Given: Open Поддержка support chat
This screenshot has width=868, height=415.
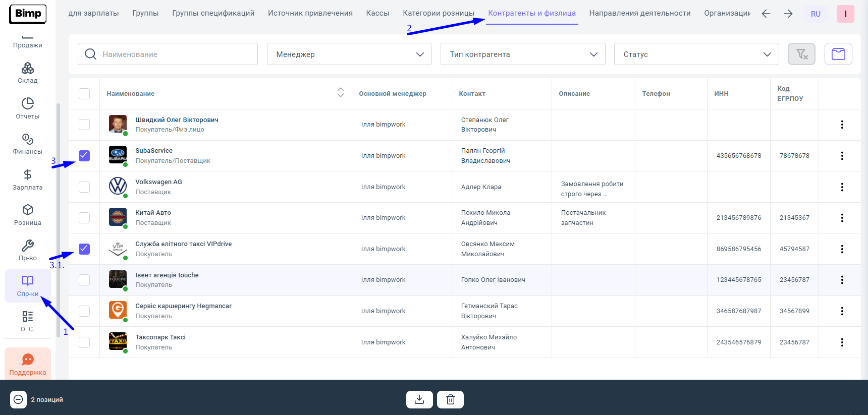Looking at the screenshot, I should [28, 364].
